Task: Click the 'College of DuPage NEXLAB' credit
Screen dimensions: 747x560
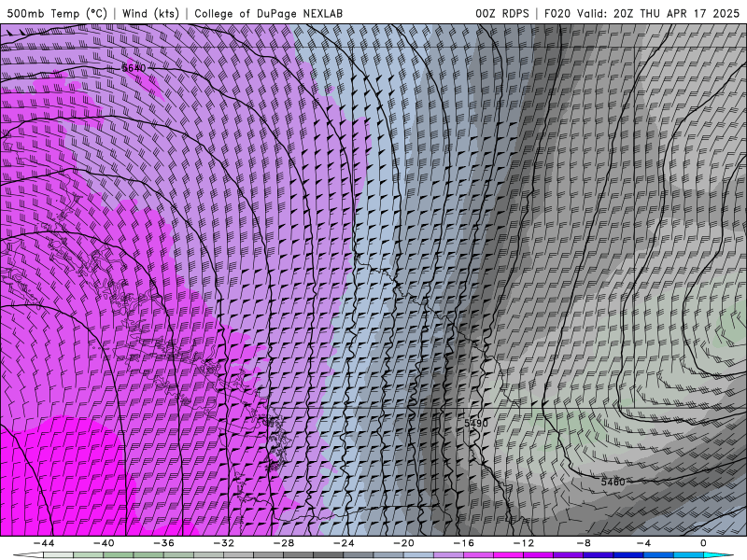Action: (x=268, y=13)
